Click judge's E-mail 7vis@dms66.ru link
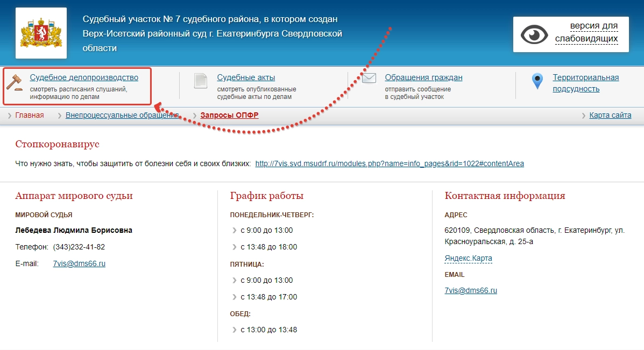Viewport: 644px width, 350px height. coord(79,263)
